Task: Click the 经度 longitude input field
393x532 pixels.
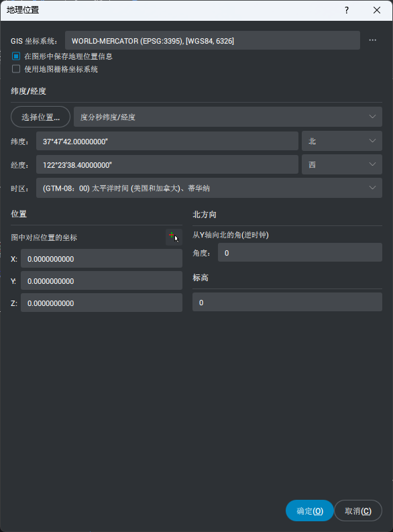Action: click(x=167, y=164)
